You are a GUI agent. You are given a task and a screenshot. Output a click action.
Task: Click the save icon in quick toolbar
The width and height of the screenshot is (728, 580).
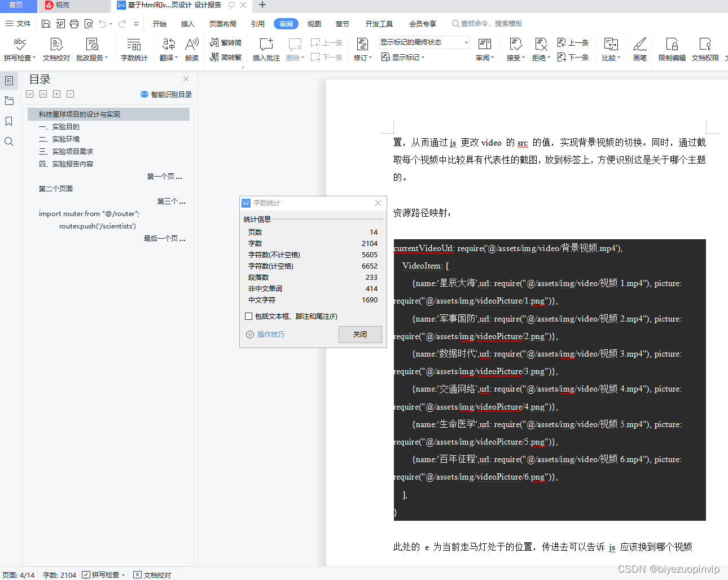coord(46,24)
